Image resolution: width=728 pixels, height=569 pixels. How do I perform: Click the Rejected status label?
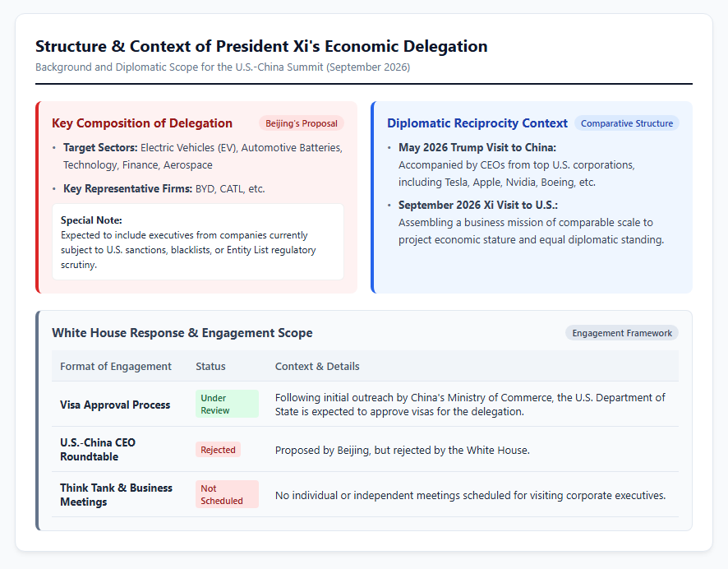(219, 450)
